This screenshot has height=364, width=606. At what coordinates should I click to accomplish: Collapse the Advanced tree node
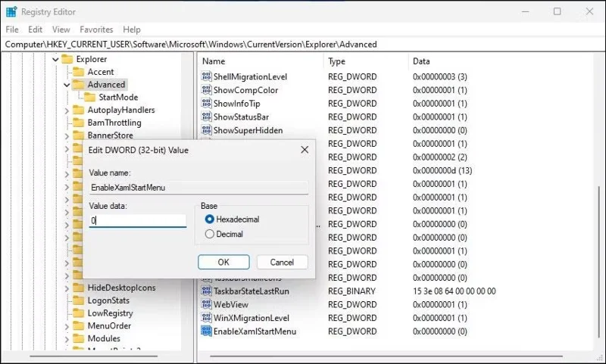[67, 85]
